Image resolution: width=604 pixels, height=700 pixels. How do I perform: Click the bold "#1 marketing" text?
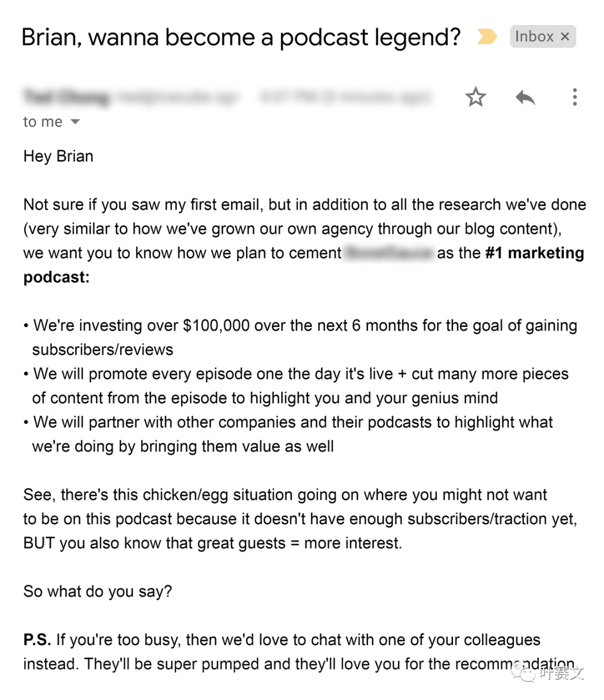click(x=534, y=253)
